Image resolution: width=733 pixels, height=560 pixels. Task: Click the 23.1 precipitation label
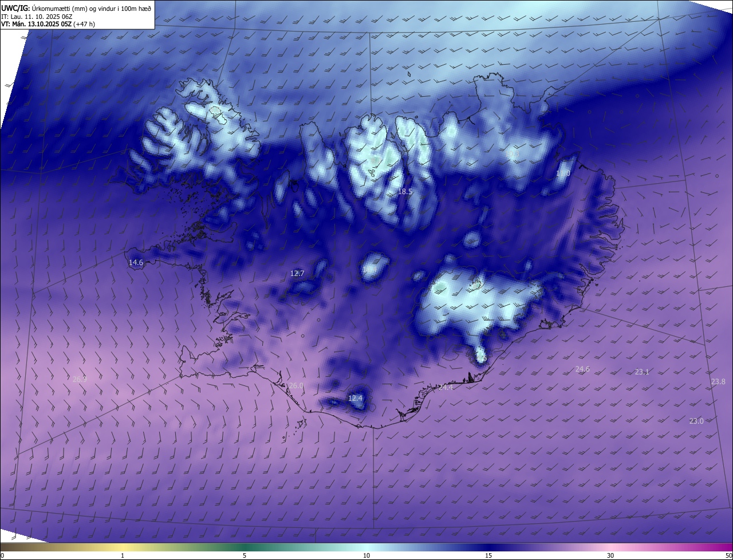(642, 372)
